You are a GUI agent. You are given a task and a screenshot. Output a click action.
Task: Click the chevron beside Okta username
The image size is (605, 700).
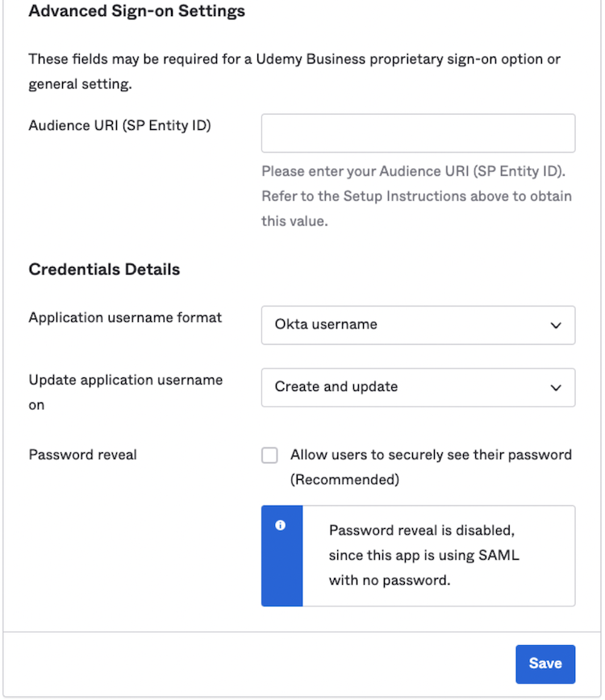[x=556, y=325]
